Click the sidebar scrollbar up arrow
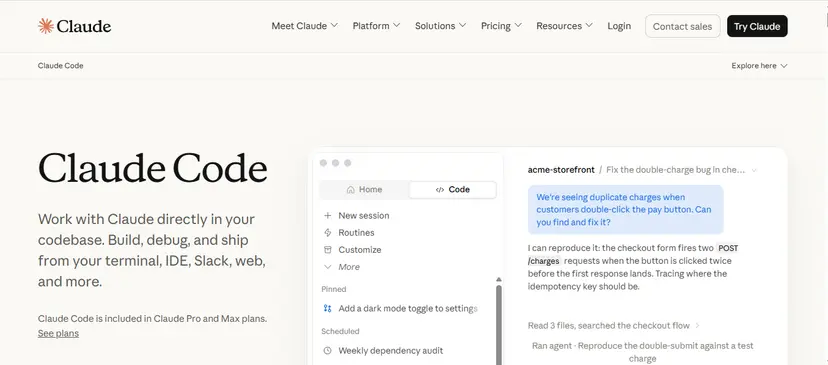 click(x=498, y=279)
